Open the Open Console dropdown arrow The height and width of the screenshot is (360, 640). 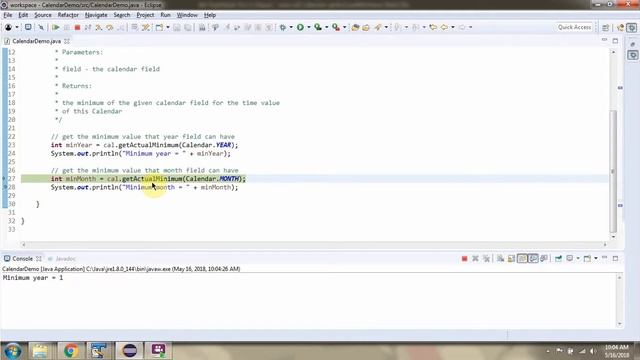coord(596,258)
